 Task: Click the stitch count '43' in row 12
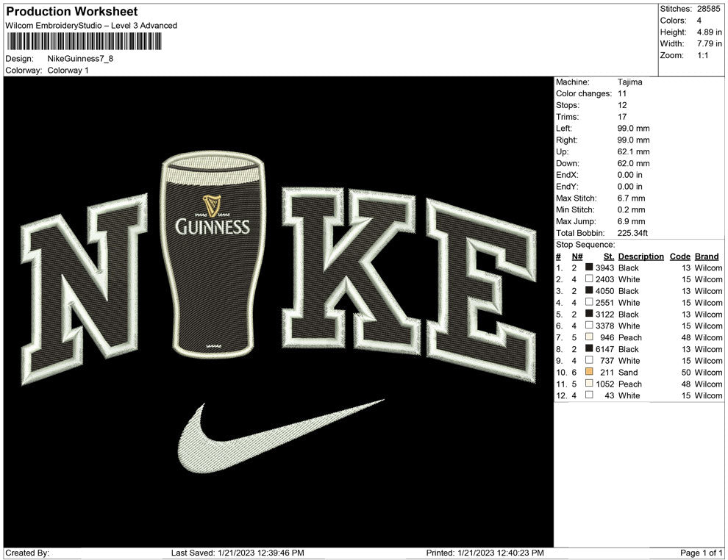[609, 395]
